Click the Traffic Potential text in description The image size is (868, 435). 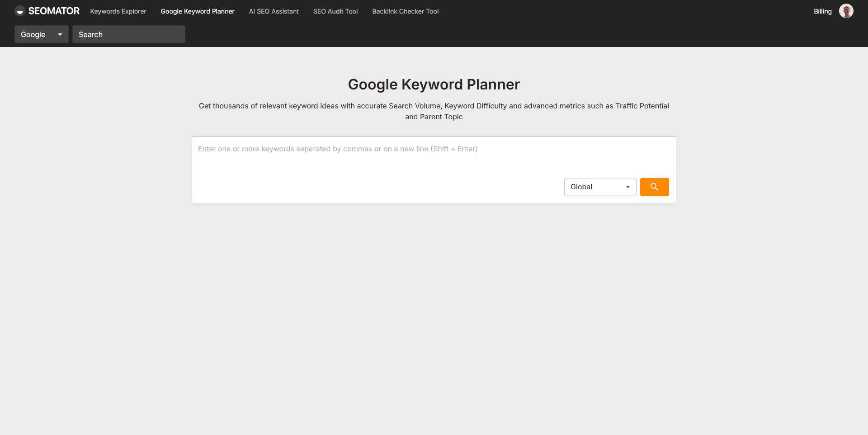pos(642,106)
